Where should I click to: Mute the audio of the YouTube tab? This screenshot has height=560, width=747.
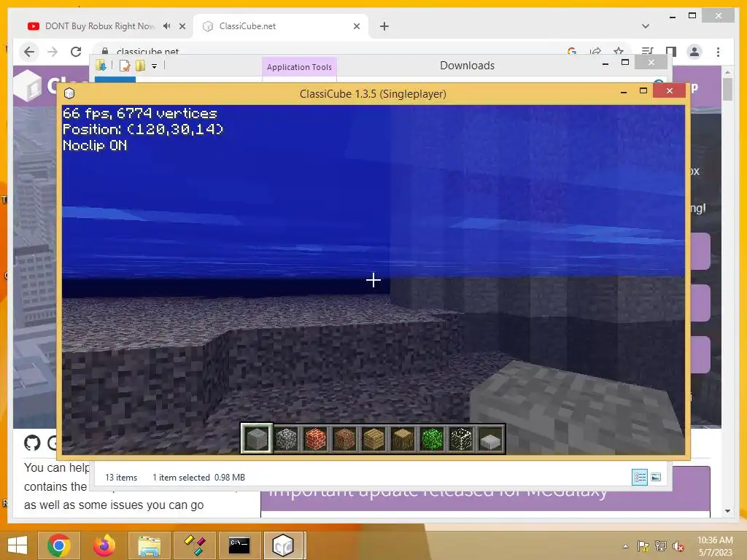(166, 26)
